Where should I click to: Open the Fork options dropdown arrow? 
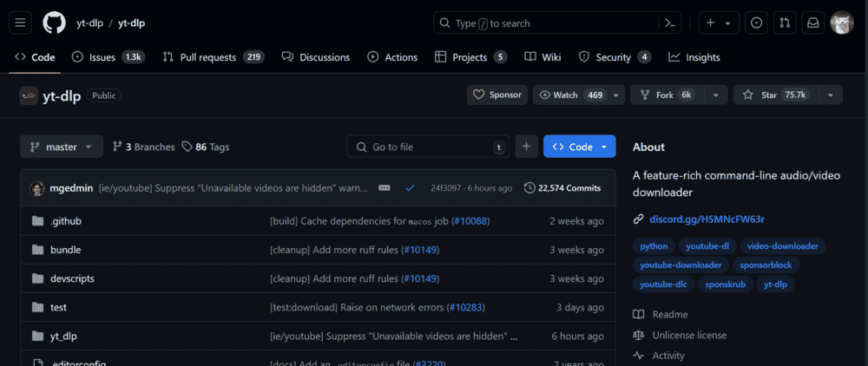[715, 95]
